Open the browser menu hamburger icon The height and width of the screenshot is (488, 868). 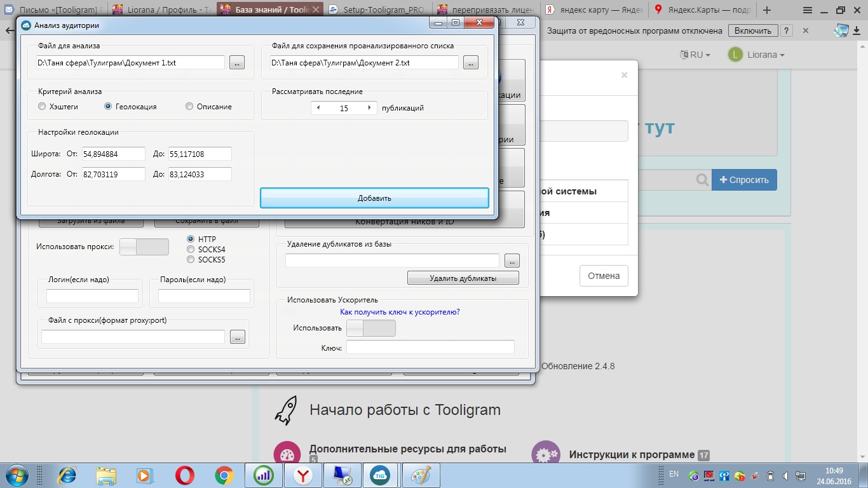(807, 10)
